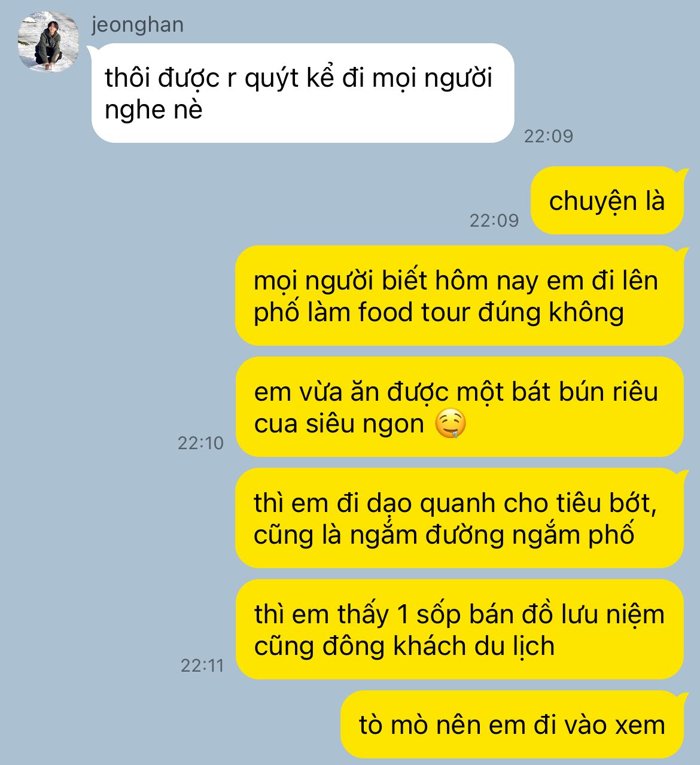Click the words "nghe nè" in jeonghan's message
Viewport: 700px width, 765px height.
[154, 110]
